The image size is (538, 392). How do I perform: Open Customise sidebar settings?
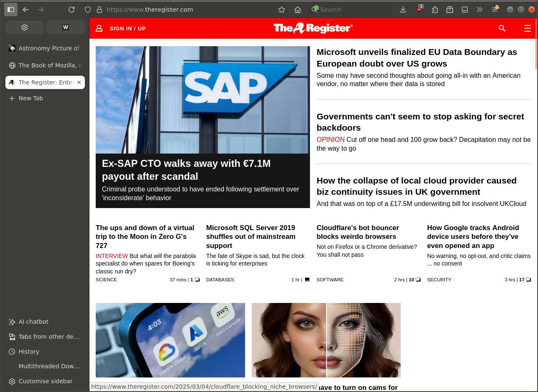pos(45,381)
